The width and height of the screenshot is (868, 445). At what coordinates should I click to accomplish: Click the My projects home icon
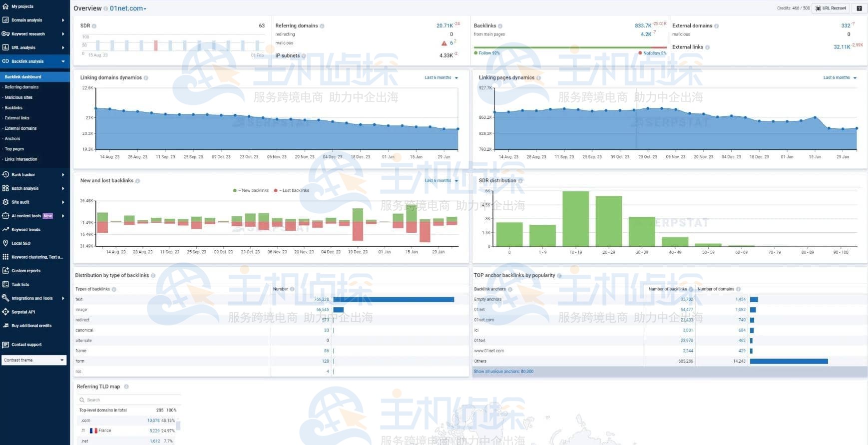[5, 6]
